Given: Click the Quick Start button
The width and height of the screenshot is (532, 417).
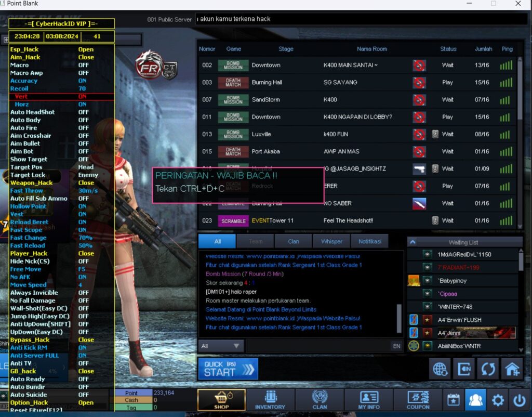Looking at the screenshot, I should point(228,369).
